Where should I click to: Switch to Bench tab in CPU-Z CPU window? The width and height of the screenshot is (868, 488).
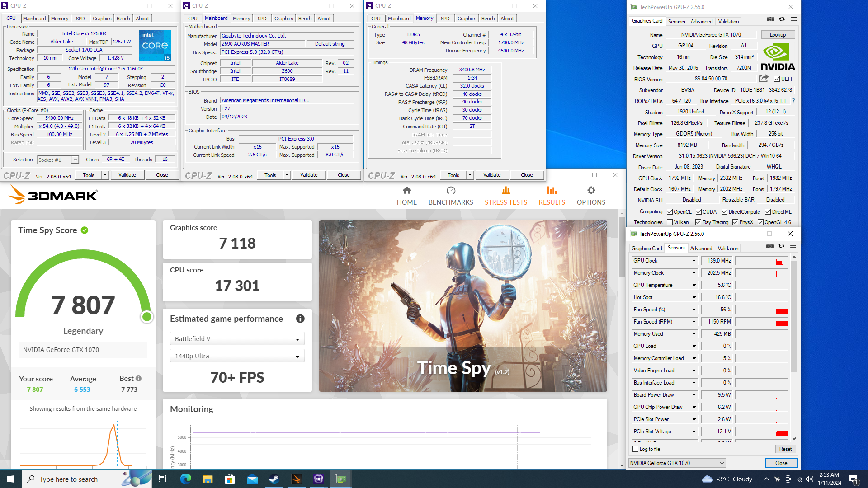pos(123,19)
